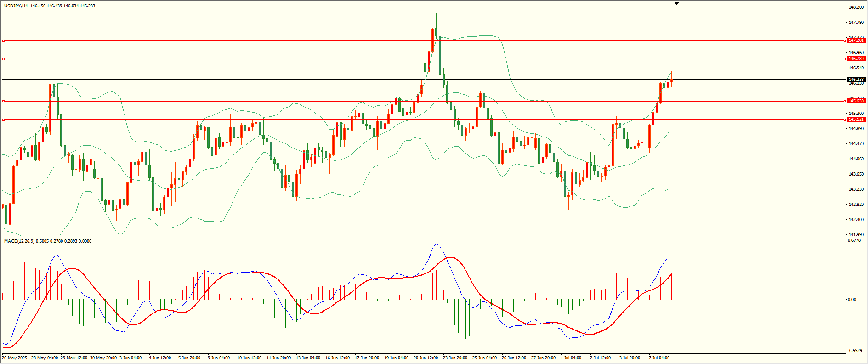Click the 1 Jul 04:00 time label
Screen dimensions: 868x364
click(571, 358)
